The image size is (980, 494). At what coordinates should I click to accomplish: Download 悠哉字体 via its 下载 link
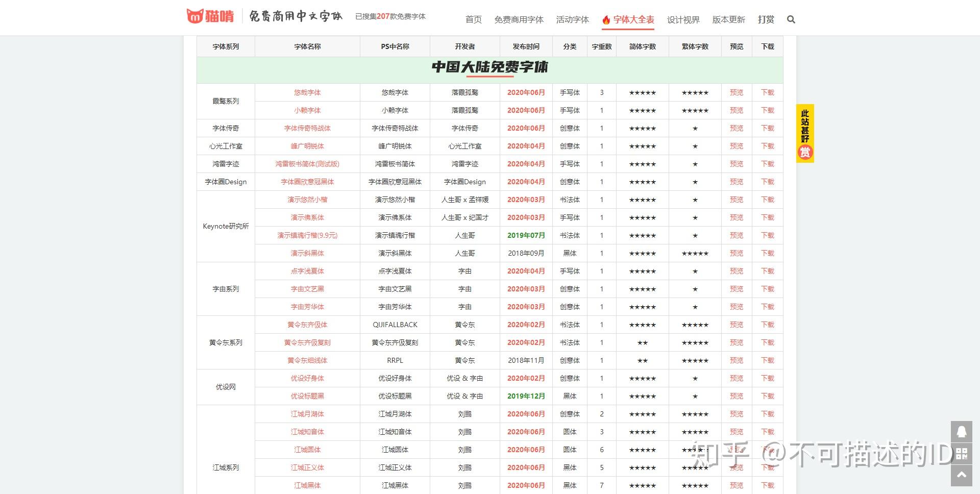768,92
